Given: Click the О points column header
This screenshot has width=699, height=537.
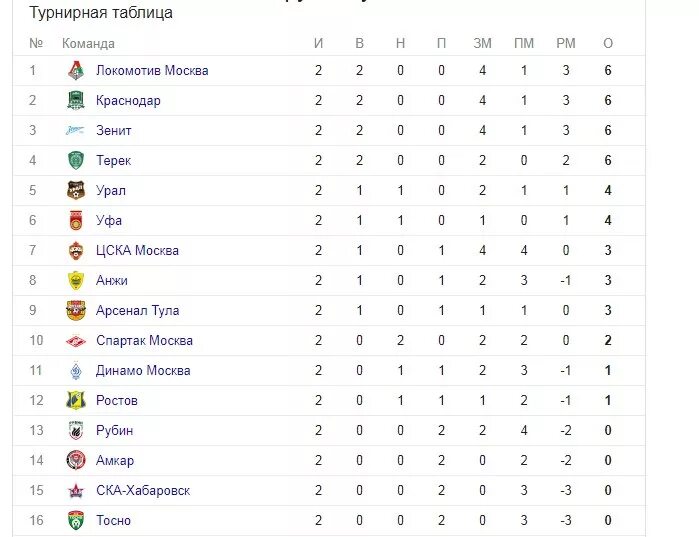Looking at the screenshot, I should click(608, 43).
